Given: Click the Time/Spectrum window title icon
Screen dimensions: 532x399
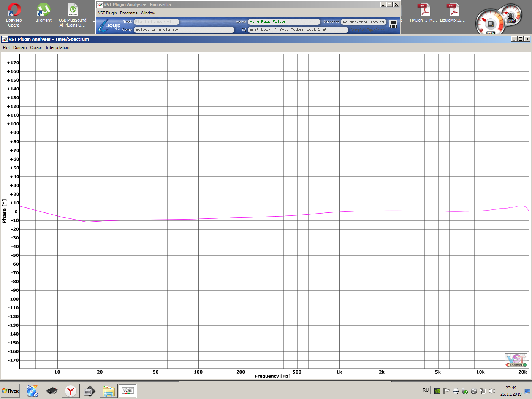Looking at the screenshot, I should coord(5,39).
